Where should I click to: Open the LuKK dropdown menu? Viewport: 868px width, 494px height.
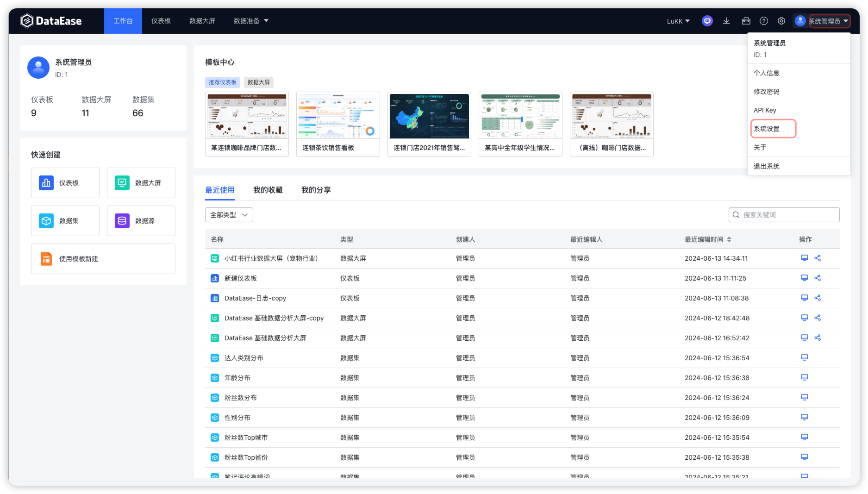[678, 21]
